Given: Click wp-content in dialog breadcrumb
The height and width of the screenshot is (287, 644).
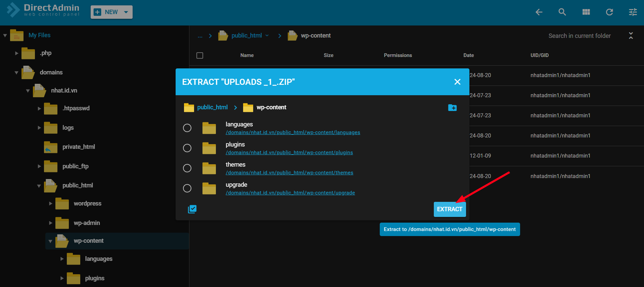Looking at the screenshot, I should 271,107.
